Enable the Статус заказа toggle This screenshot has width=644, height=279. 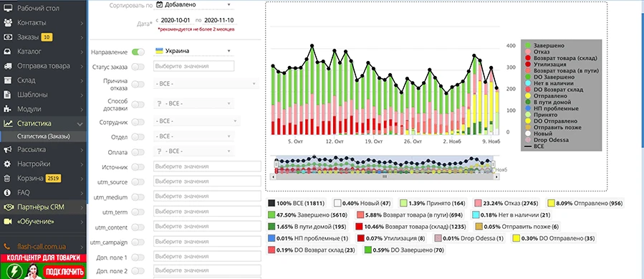pyautogui.click(x=138, y=67)
